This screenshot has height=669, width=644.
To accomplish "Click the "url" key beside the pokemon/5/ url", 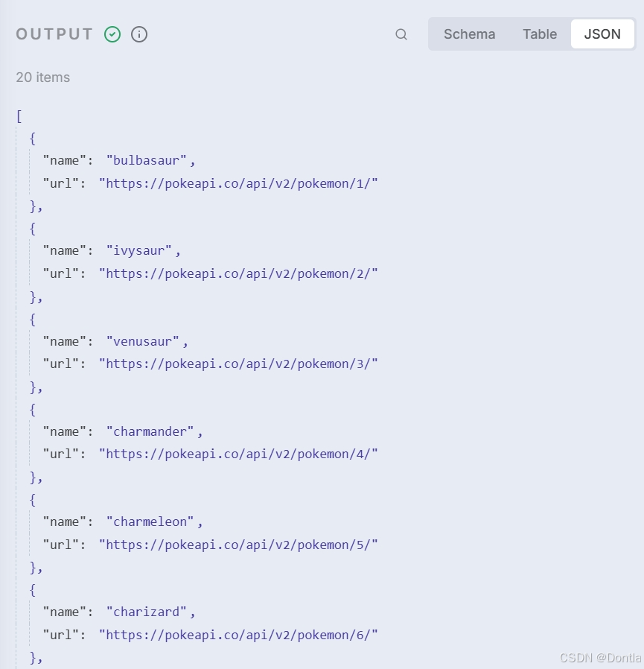I will point(61,545).
